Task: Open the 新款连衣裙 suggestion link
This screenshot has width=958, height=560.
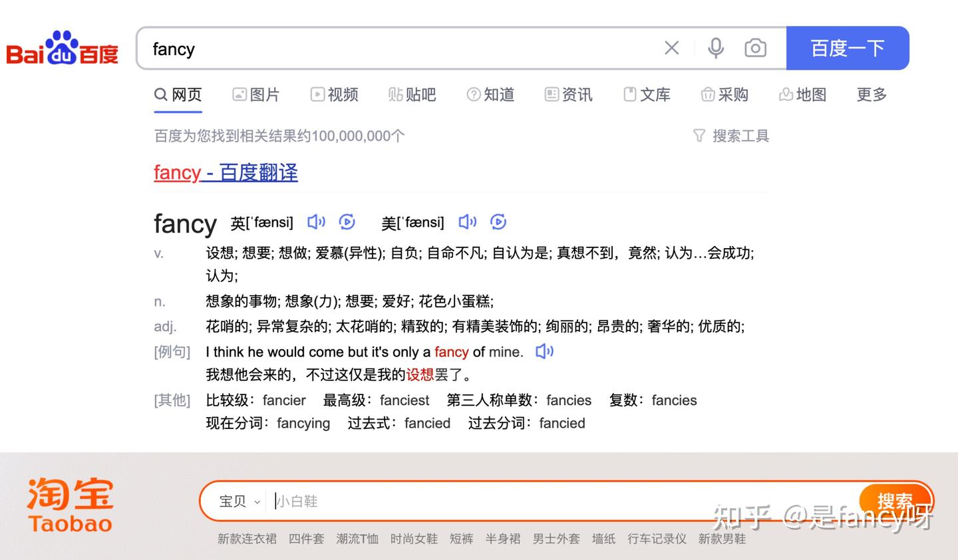Action: [247, 539]
